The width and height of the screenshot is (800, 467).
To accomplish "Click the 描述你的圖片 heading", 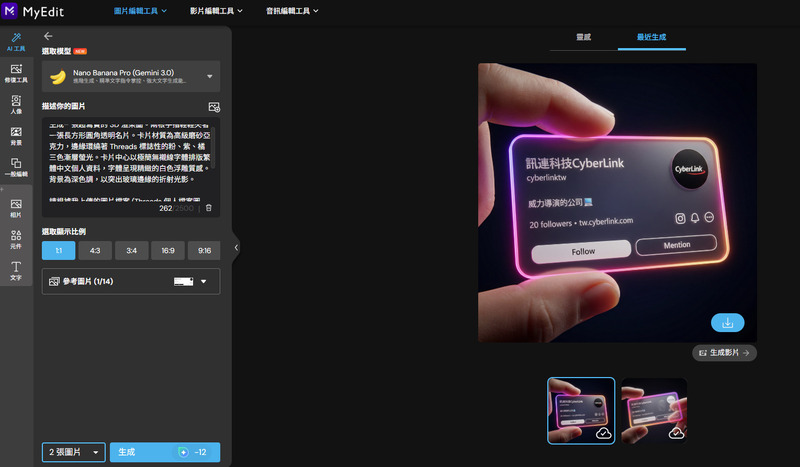I will (x=63, y=106).
